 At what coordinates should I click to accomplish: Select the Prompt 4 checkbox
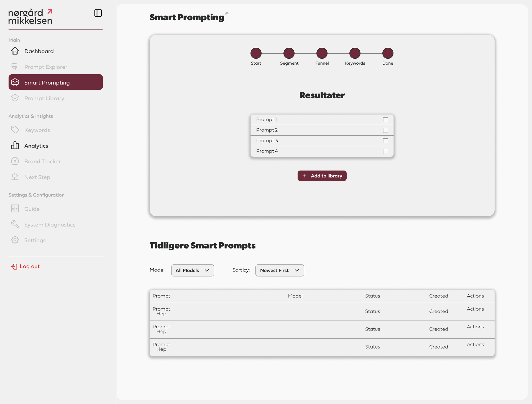(x=385, y=151)
